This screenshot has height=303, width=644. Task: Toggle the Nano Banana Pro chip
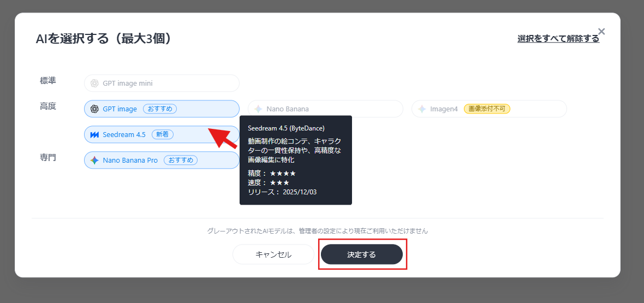(162, 160)
